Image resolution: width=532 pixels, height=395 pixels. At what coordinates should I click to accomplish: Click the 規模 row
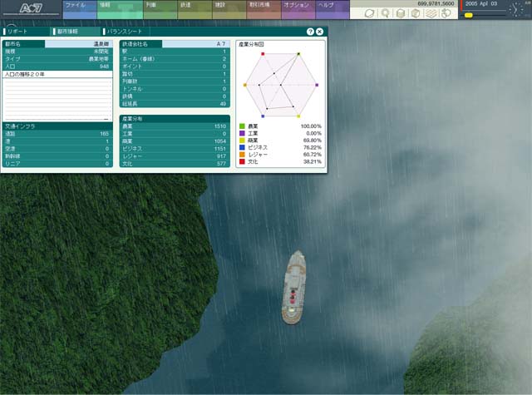pos(57,52)
